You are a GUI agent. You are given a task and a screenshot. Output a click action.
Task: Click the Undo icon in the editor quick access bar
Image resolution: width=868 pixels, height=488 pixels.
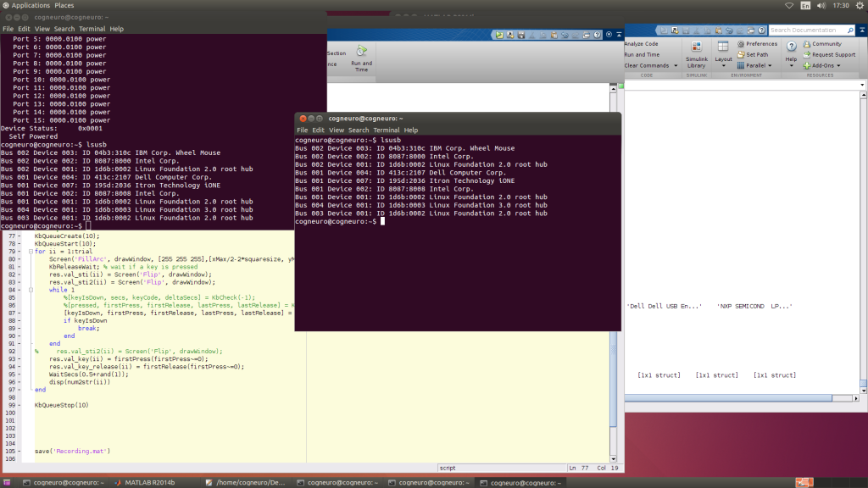[x=565, y=35]
